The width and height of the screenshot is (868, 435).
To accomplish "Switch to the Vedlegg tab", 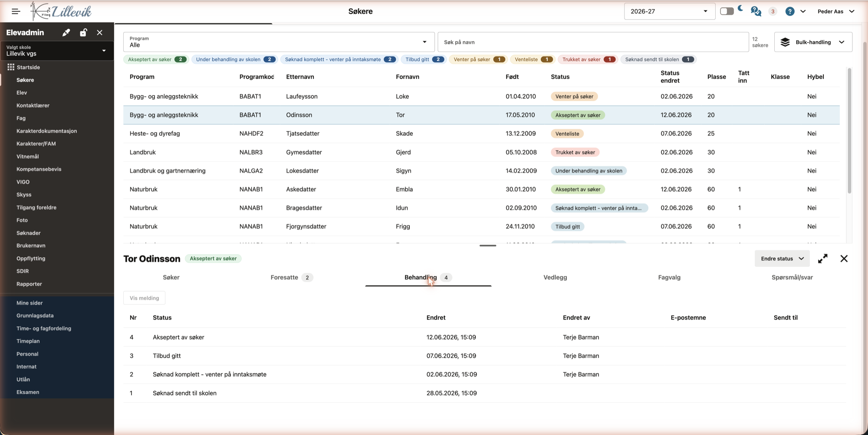I will 555,278.
